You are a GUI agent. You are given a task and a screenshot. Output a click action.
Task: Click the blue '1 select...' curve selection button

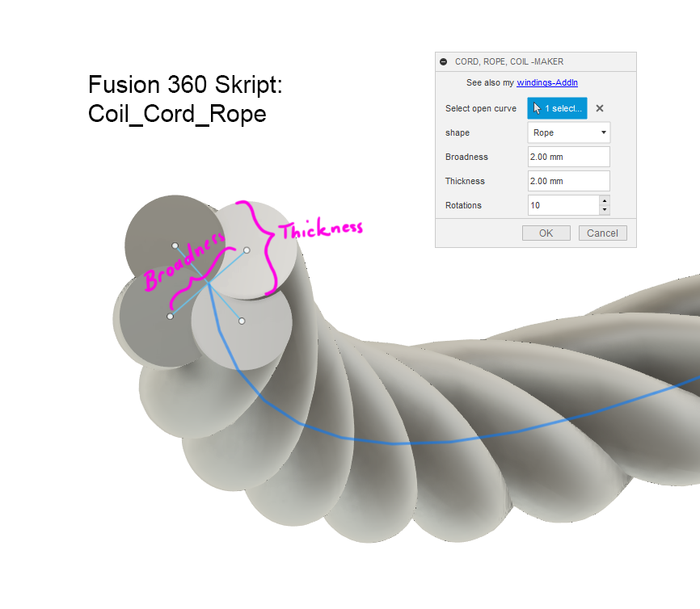(557, 108)
